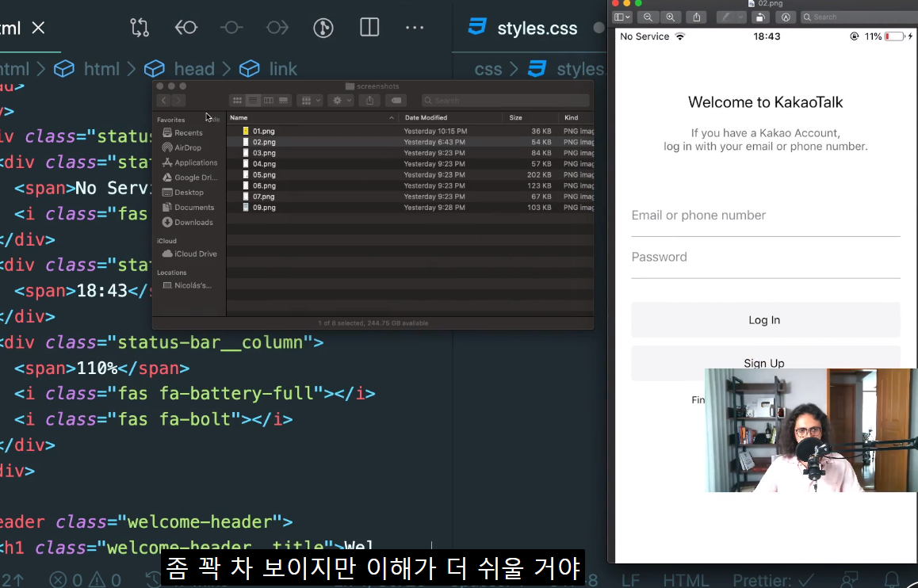Zoom in in Preview window
The height and width of the screenshot is (588, 918).
pos(671,17)
